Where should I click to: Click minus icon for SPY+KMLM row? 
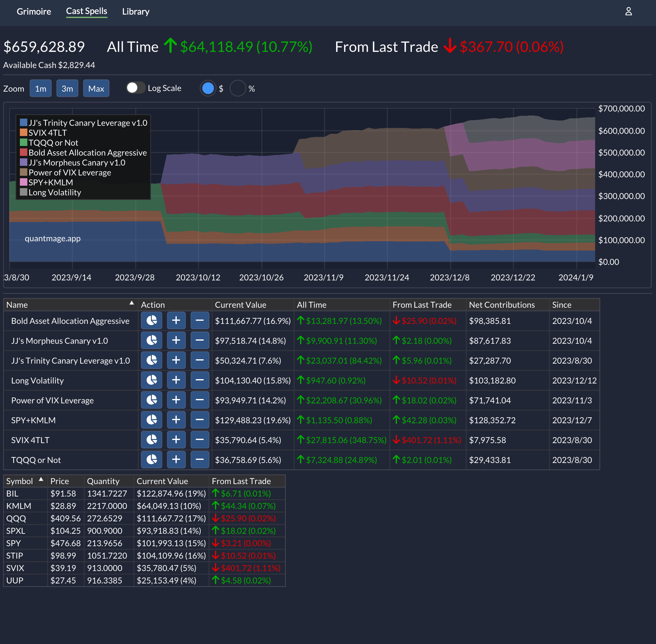point(200,420)
